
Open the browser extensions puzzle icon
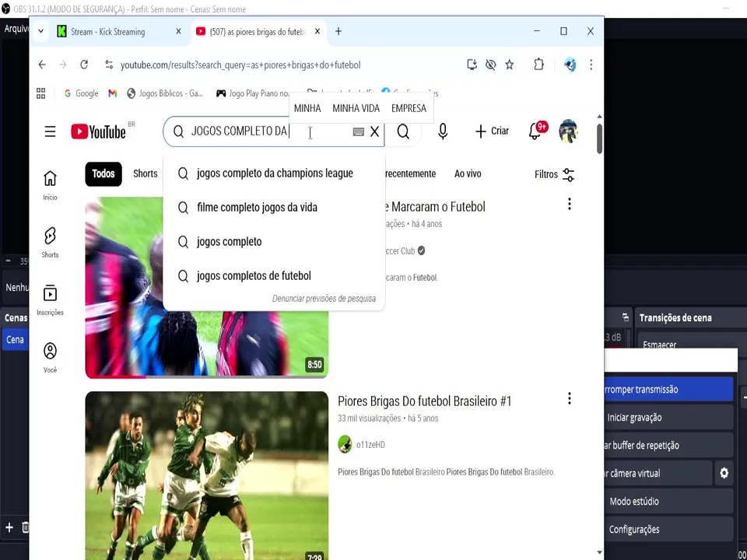(538, 65)
